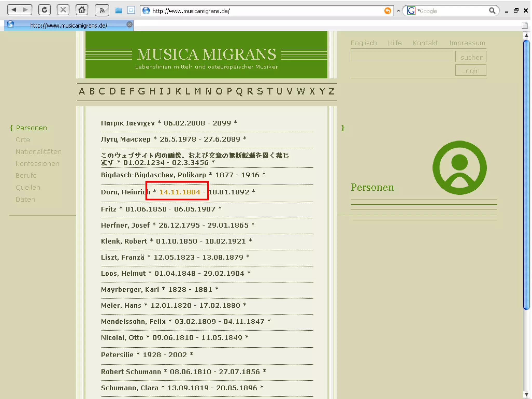Select letter M in the alphabet index
This screenshot has height=399, width=532.
[197, 91]
